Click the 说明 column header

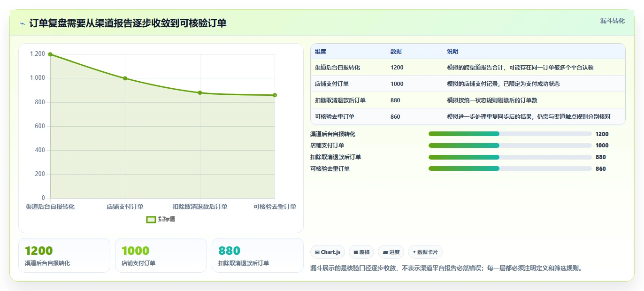pos(452,52)
